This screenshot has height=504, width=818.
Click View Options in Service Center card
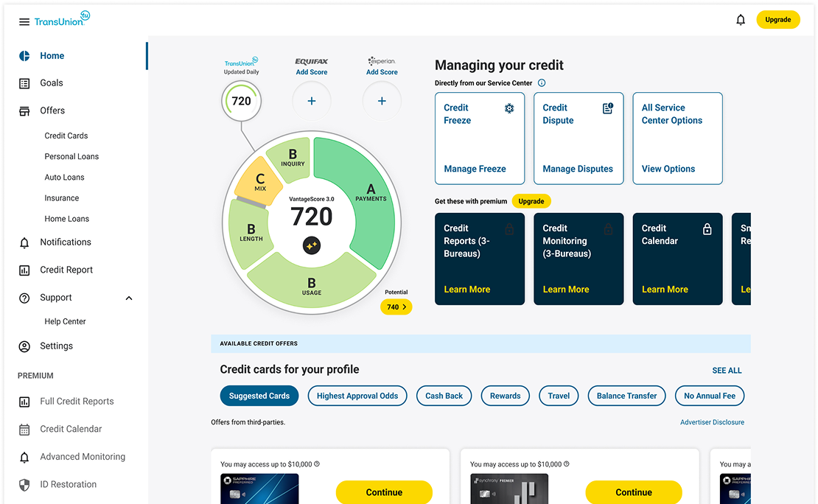(x=668, y=169)
